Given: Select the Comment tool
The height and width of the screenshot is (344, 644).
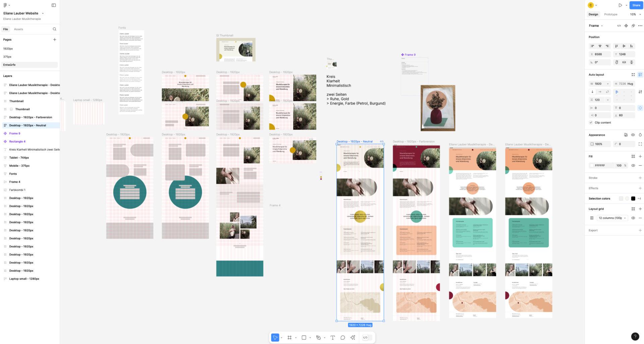Looking at the screenshot, I should coord(342,338).
